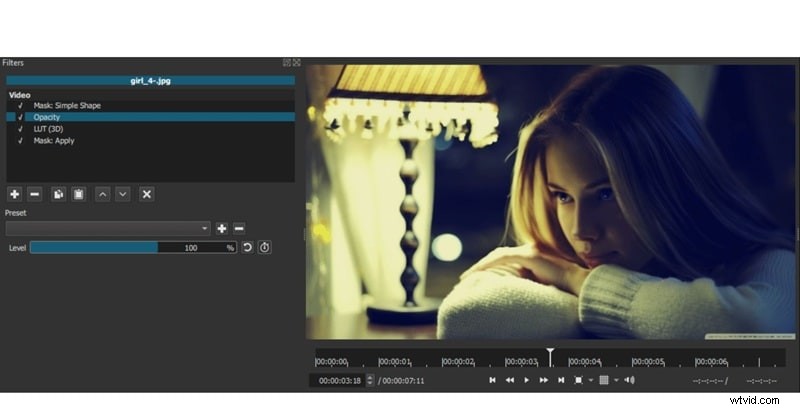Enable keyframes for the Level parameter

point(264,247)
